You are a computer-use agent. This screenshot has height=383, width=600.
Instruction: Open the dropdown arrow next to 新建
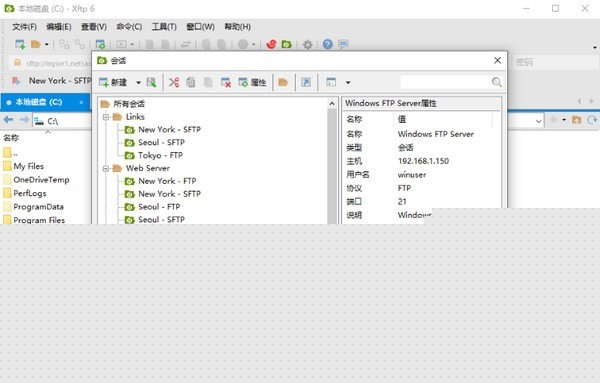(138, 82)
